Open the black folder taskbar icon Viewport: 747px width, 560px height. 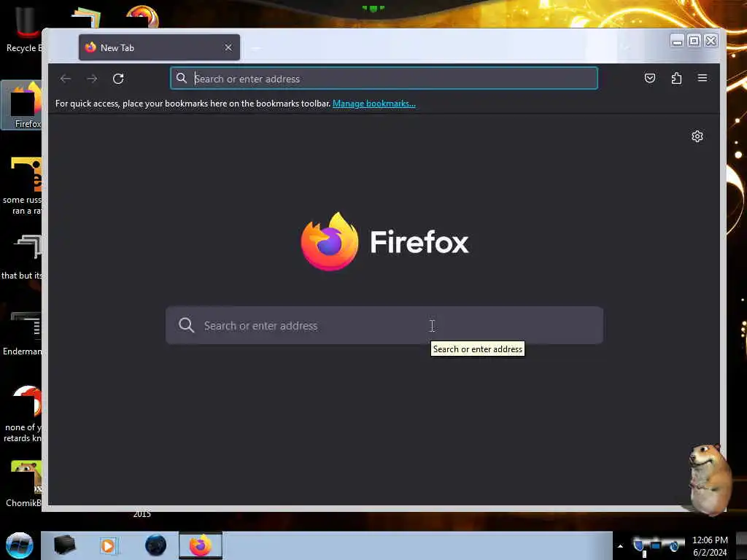click(64, 545)
